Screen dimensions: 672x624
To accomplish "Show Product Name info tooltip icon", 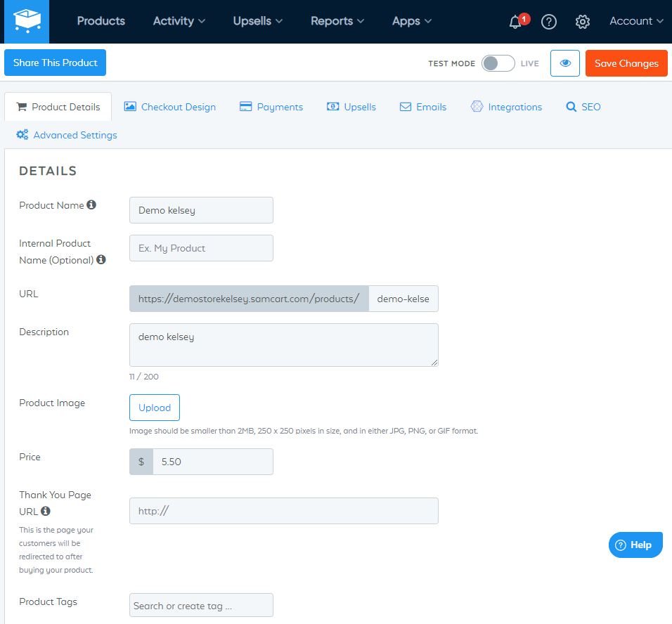I will (x=91, y=205).
